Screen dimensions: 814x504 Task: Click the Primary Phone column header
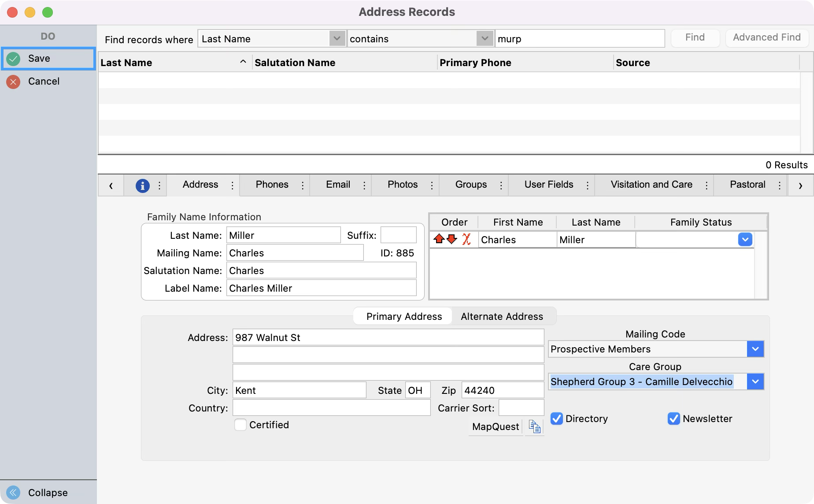point(525,63)
